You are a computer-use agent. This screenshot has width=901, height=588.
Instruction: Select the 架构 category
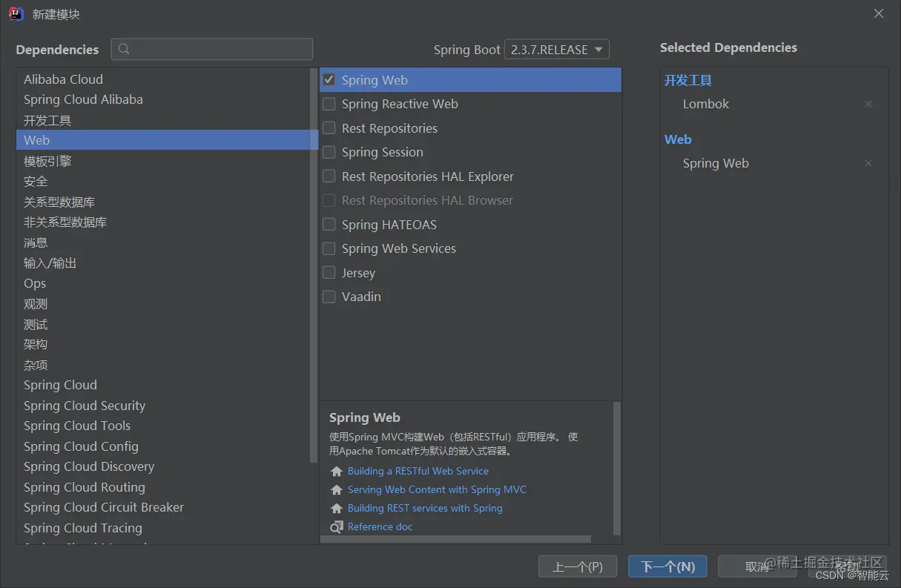click(163, 344)
